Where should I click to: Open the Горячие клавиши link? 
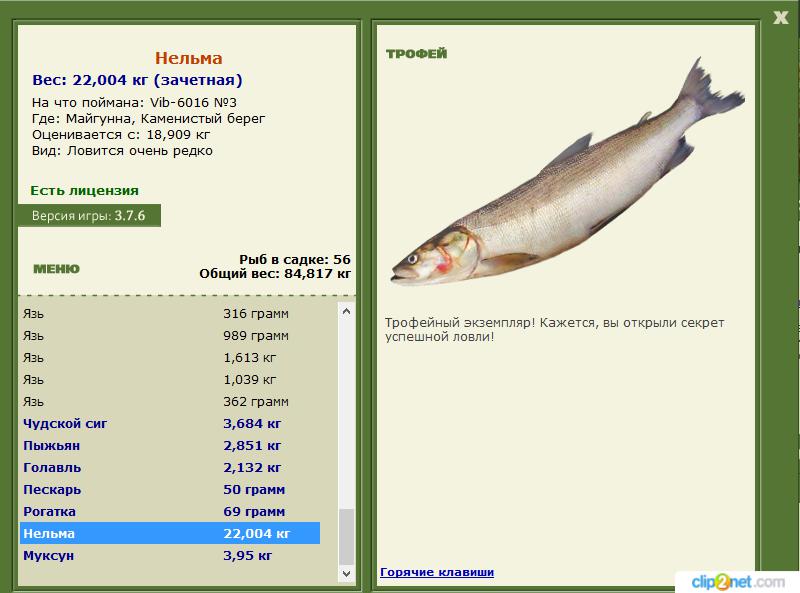437,572
